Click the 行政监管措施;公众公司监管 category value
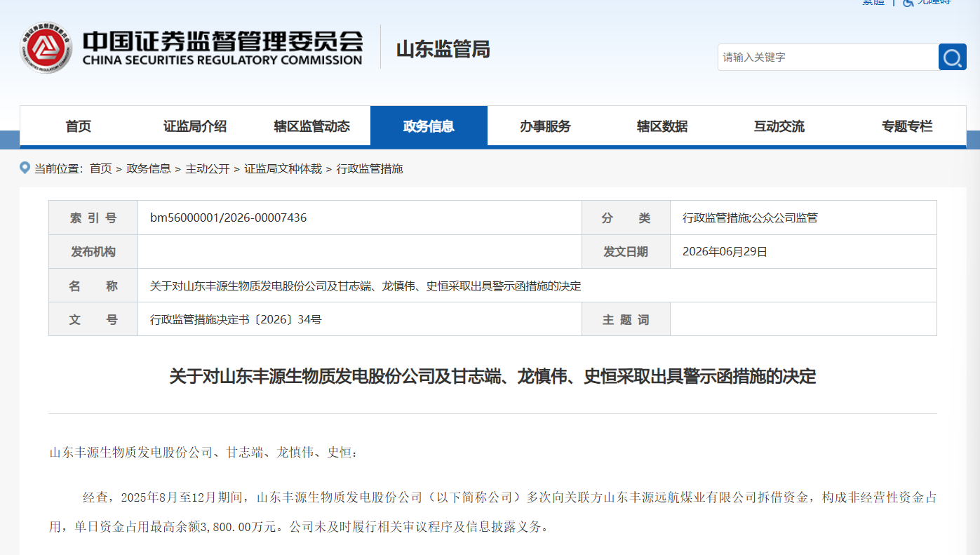 750,218
